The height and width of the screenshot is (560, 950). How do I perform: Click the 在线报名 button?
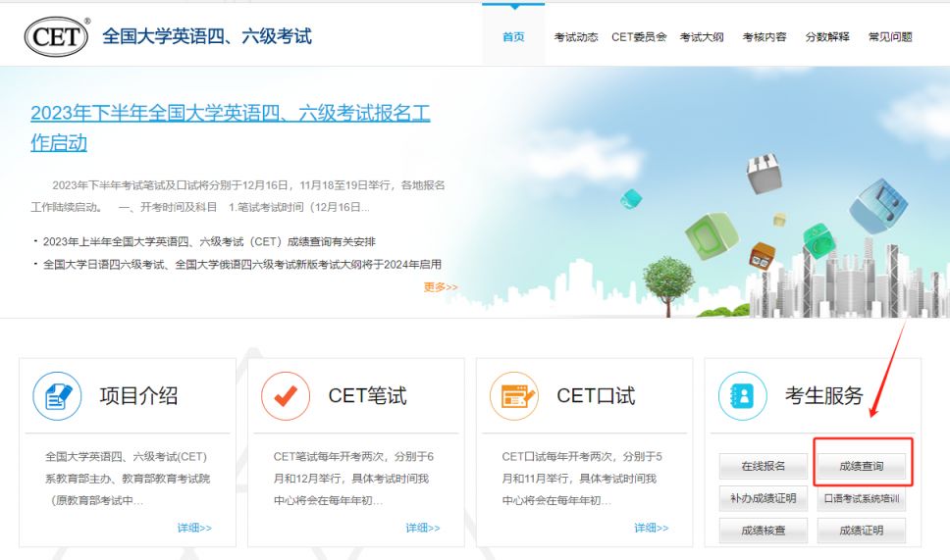(x=764, y=466)
